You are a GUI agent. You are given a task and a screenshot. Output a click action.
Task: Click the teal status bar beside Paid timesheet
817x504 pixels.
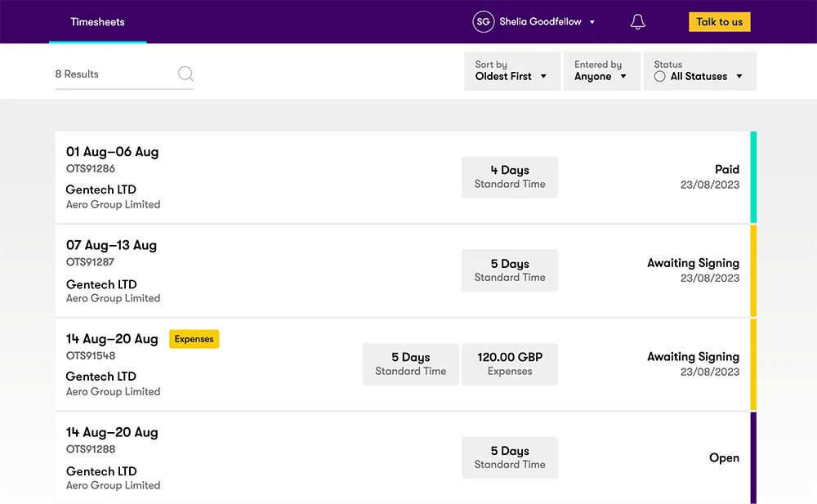(752, 177)
